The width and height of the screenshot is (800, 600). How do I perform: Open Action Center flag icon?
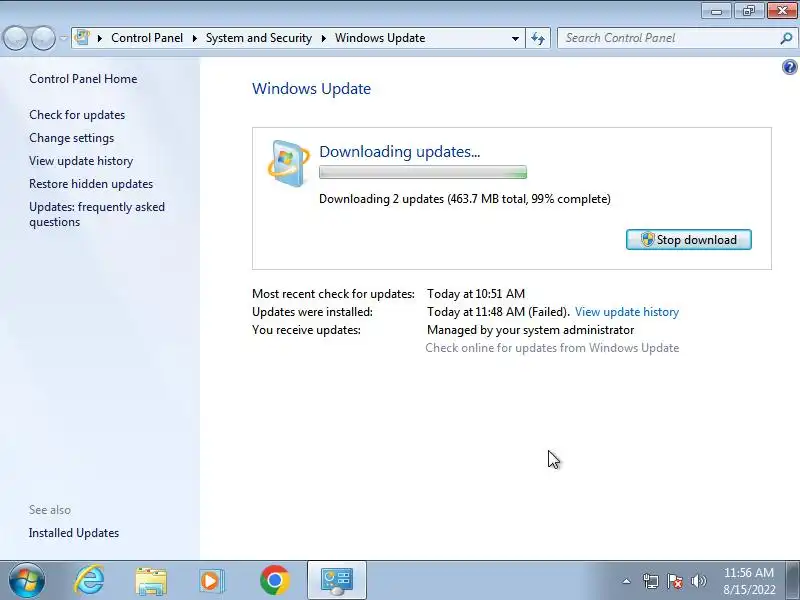(x=674, y=581)
